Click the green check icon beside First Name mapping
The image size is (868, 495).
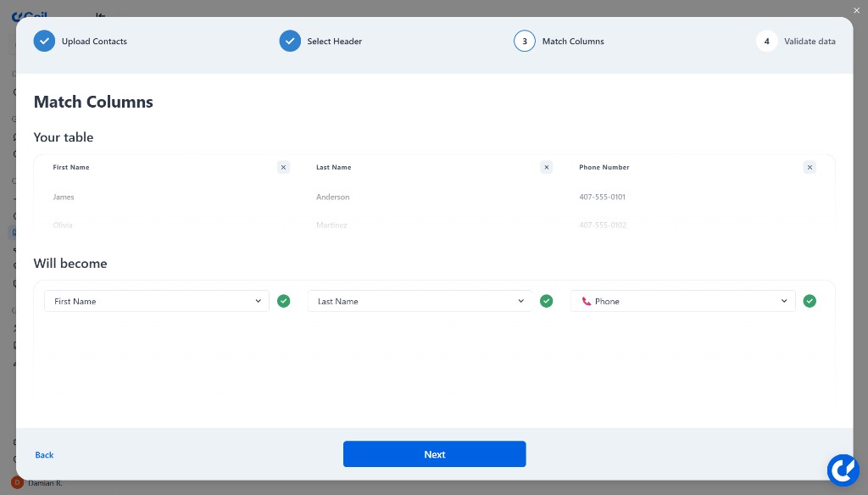click(x=284, y=301)
